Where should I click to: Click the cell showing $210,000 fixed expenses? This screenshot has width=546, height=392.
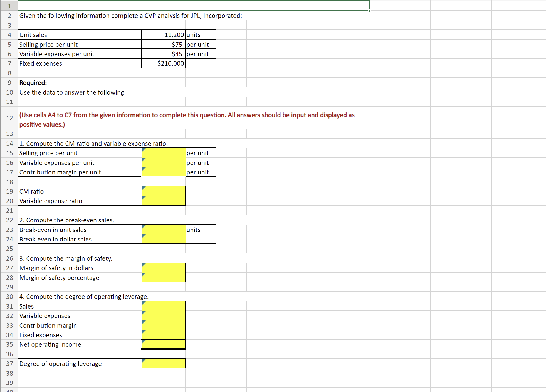[163, 63]
